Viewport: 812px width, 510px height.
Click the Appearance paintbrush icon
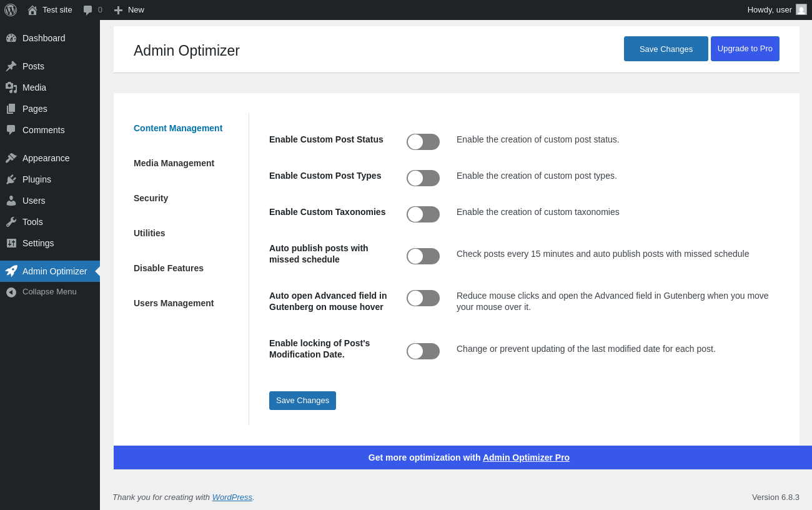click(x=11, y=158)
